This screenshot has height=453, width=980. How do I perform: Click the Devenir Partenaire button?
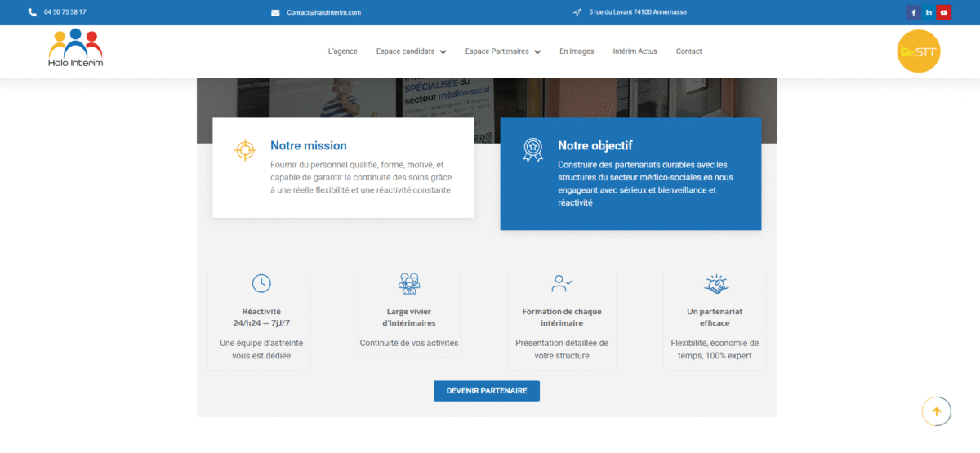pos(487,391)
